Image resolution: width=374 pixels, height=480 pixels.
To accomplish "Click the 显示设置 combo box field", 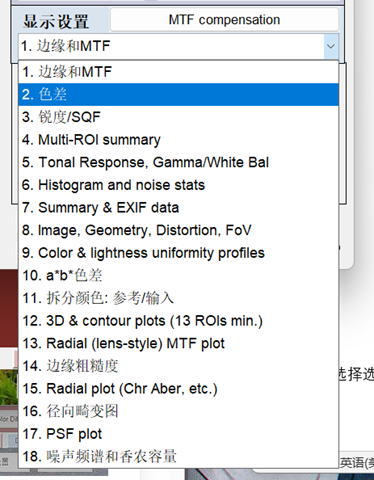I will tap(178, 46).
